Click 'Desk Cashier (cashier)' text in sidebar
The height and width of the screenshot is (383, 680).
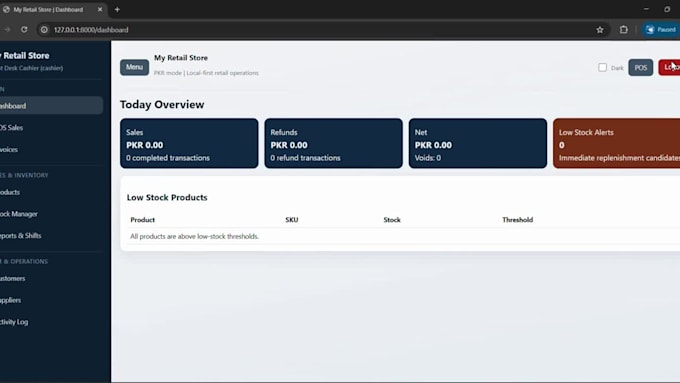point(32,68)
